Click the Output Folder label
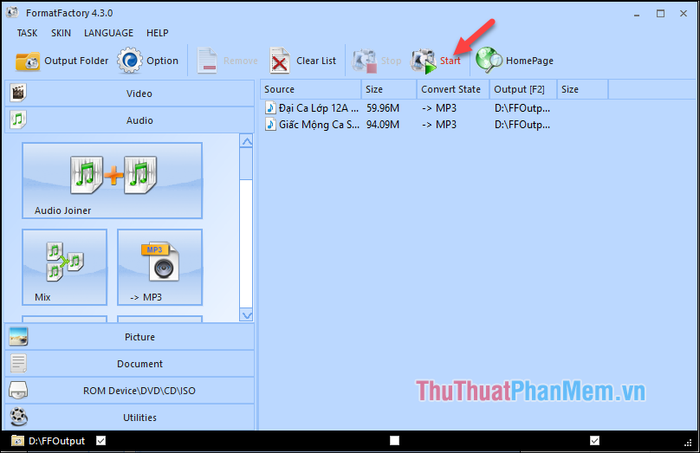This screenshot has width=700, height=453. pos(76,61)
